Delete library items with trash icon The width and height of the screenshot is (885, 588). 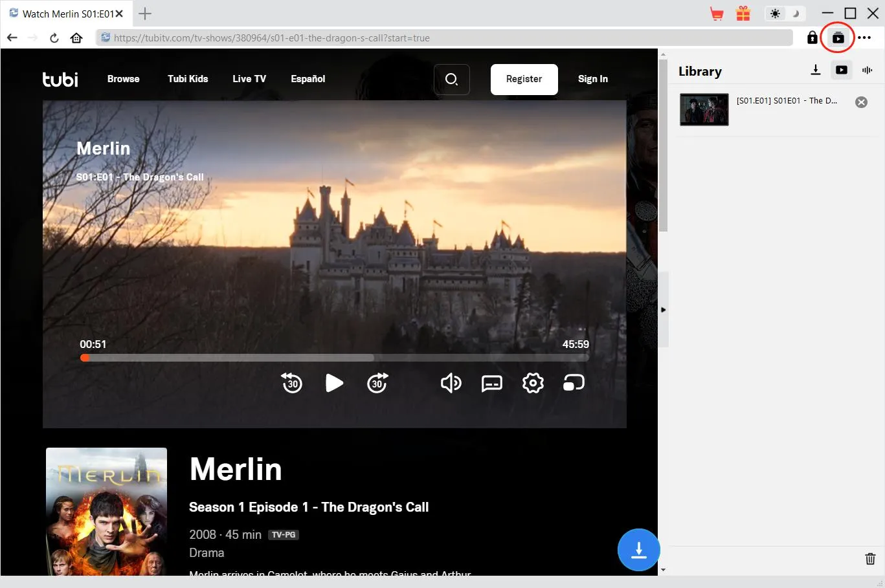pyautogui.click(x=870, y=558)
